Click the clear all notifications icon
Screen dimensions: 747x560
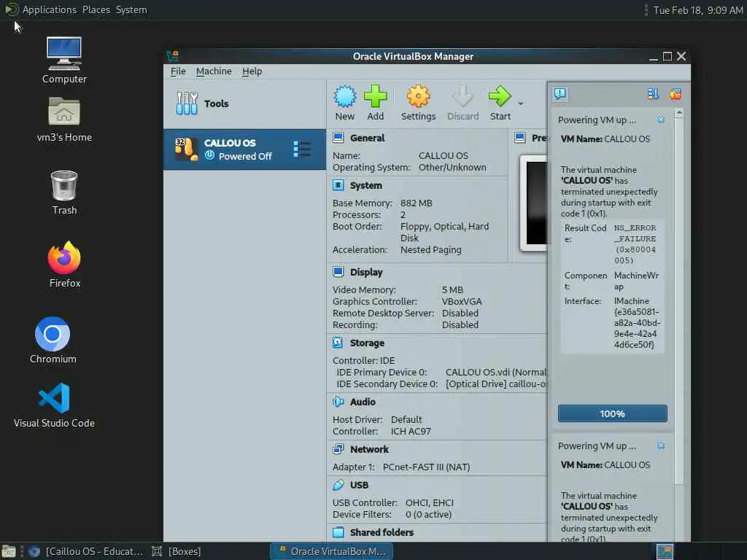tap(675, 94)
